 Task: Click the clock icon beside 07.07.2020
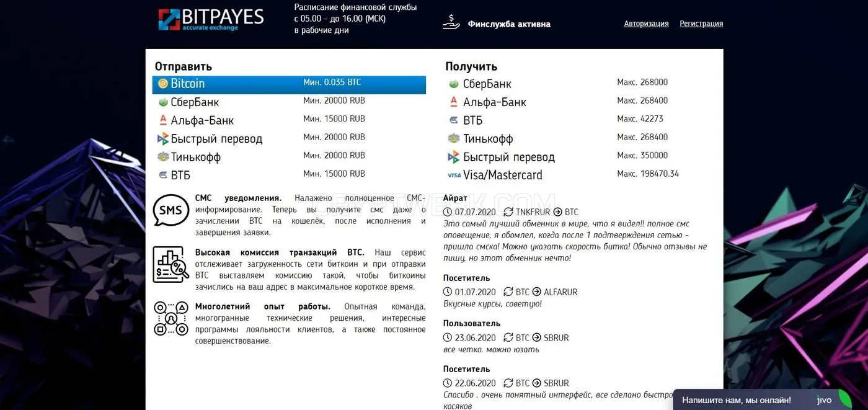448,212
